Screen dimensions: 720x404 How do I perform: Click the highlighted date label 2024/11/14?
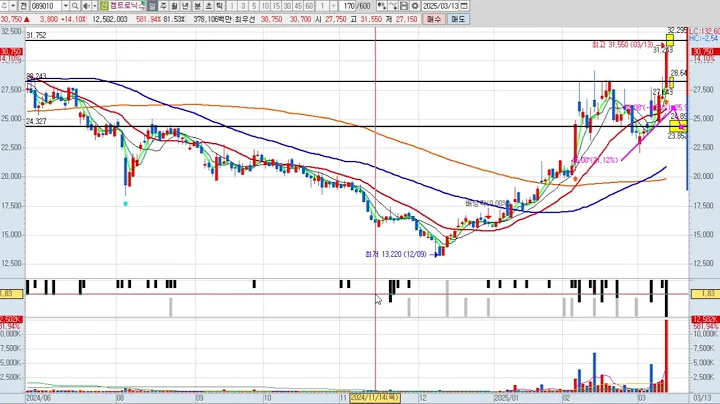point(375,398)
